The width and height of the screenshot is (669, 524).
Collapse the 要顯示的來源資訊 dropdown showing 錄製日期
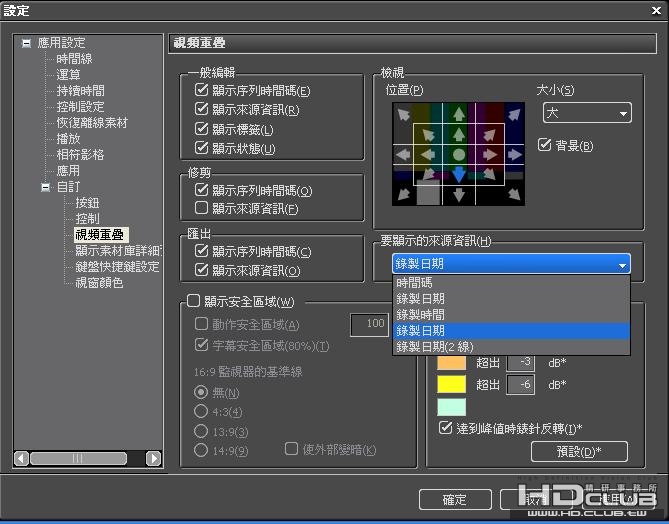[x=511, y=264]
